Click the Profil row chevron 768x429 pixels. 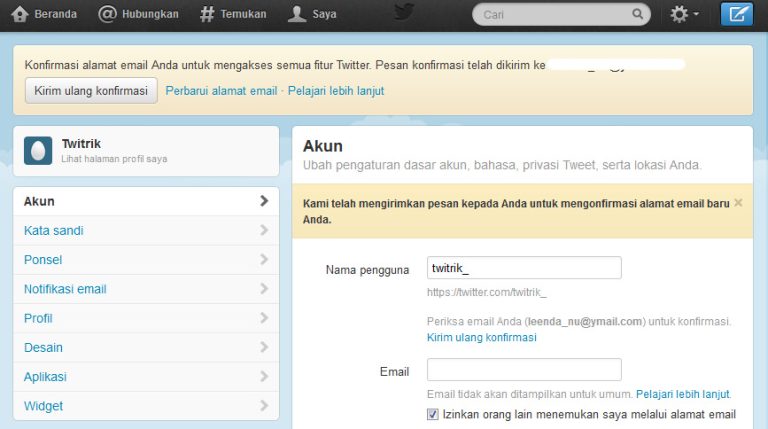(264, 318)
